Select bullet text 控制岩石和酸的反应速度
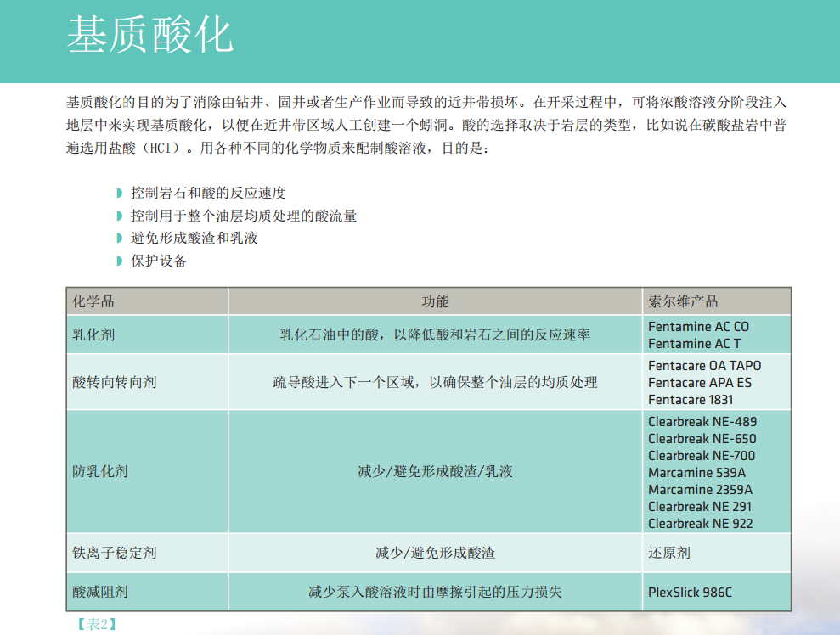 208,193
